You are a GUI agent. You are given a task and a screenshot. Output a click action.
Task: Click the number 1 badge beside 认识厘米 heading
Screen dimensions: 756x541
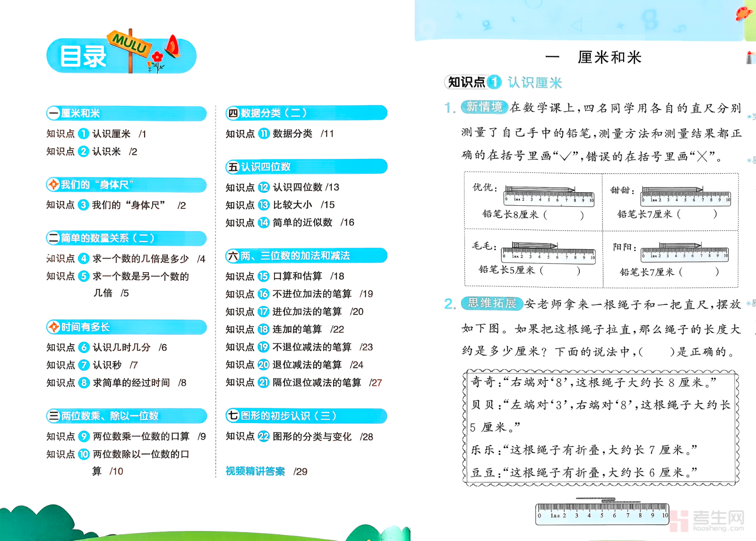coord(494,82)
